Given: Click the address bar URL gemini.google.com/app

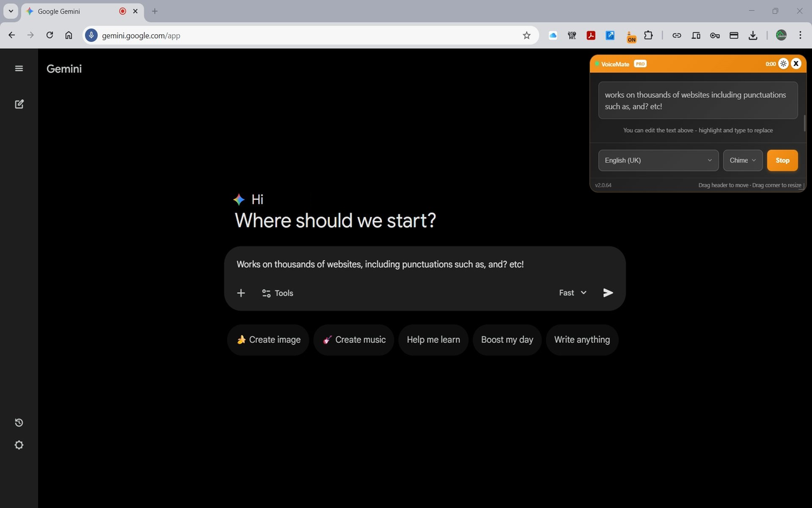Looking at the screenshot, I should pyautogui.click(x=141, y=36).
